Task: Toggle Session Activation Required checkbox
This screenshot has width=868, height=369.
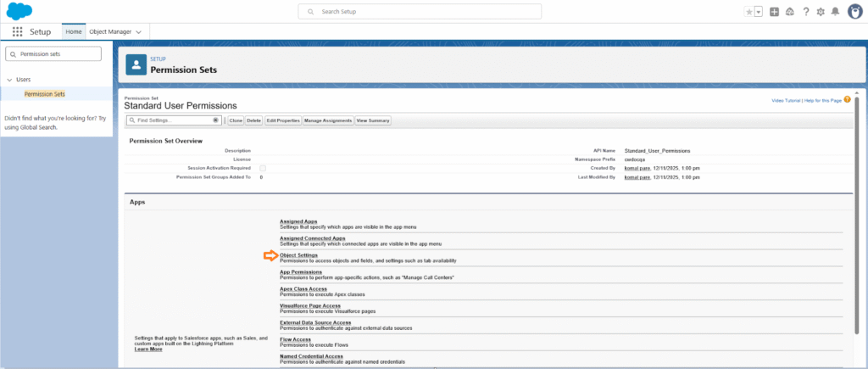Action: 263,168
